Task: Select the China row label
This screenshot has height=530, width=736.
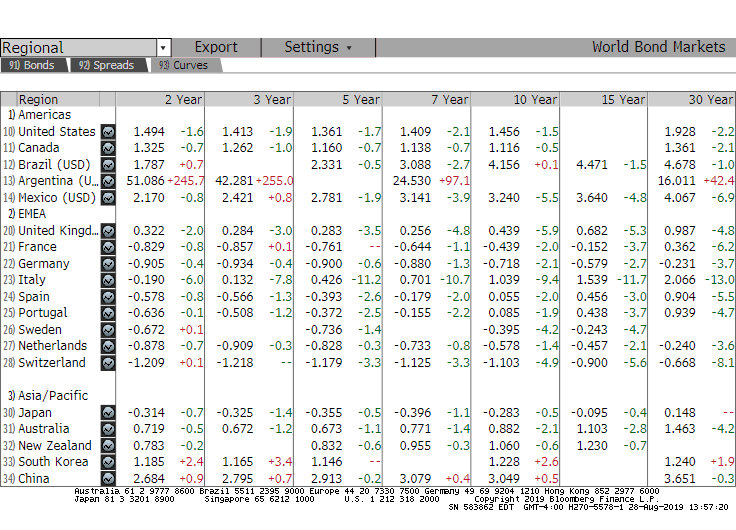Action: coord(33,478)
